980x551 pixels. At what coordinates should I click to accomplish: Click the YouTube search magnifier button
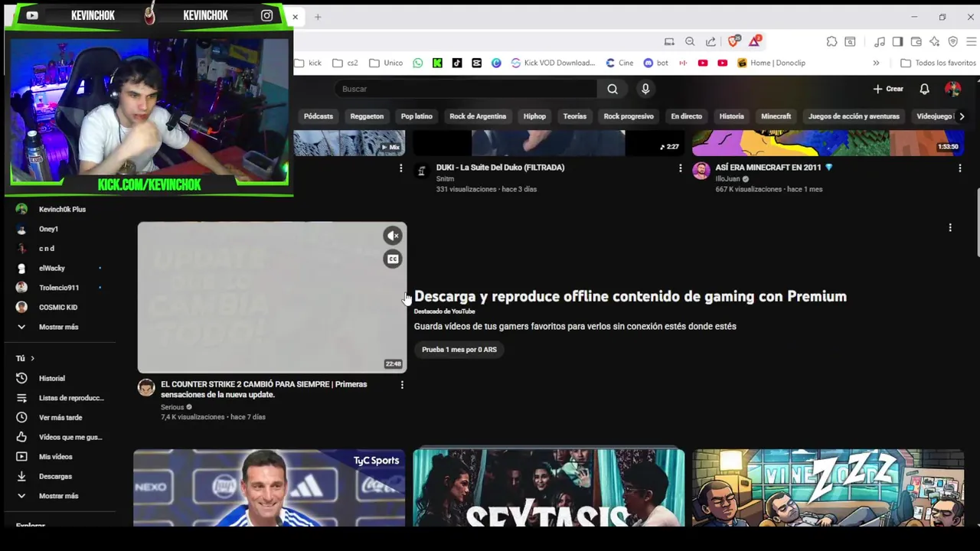coord(612,89)
